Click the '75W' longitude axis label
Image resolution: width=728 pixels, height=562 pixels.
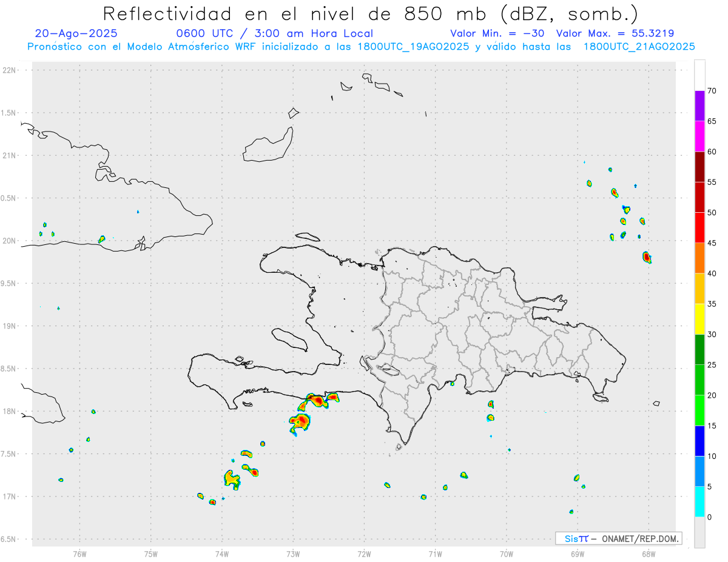[151, 554]
